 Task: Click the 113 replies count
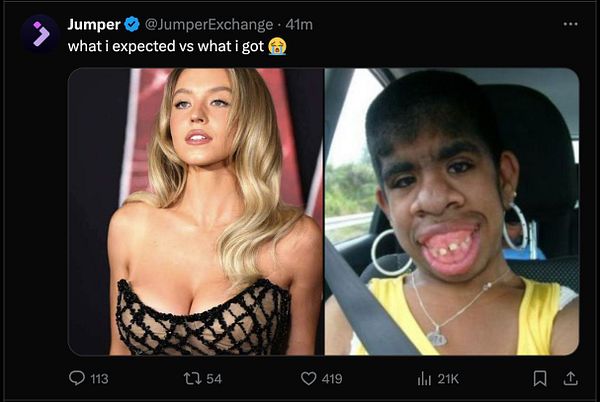coord(99,379)
